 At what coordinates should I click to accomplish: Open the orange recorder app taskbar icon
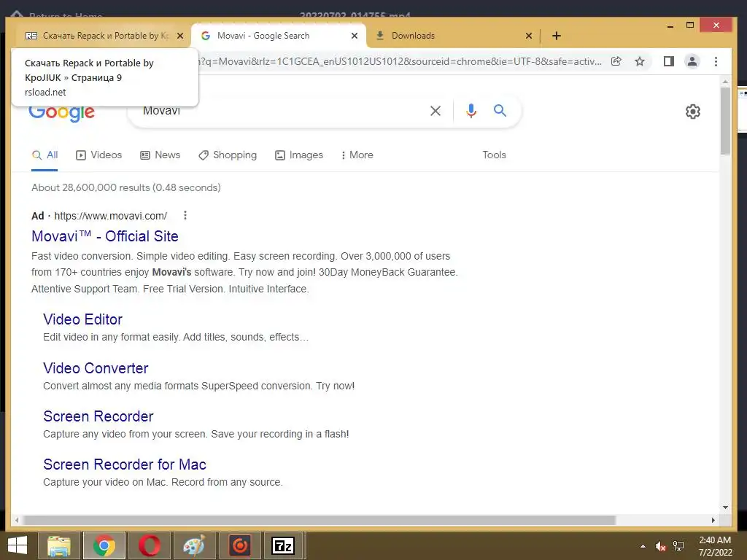239,545
